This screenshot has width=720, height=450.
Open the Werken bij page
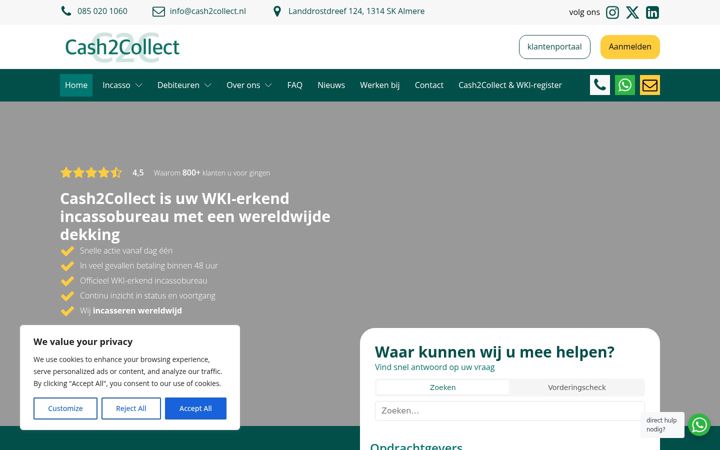[x=380, y=85]
